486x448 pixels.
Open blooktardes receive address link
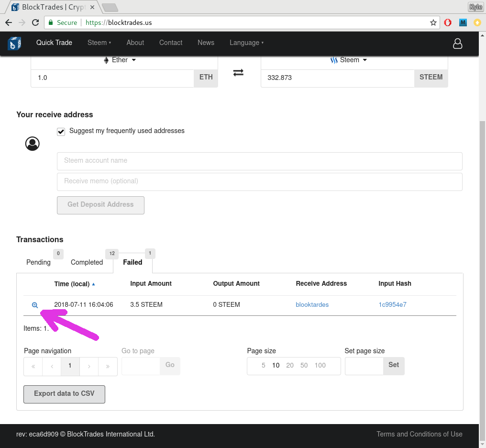pos(312,305)
